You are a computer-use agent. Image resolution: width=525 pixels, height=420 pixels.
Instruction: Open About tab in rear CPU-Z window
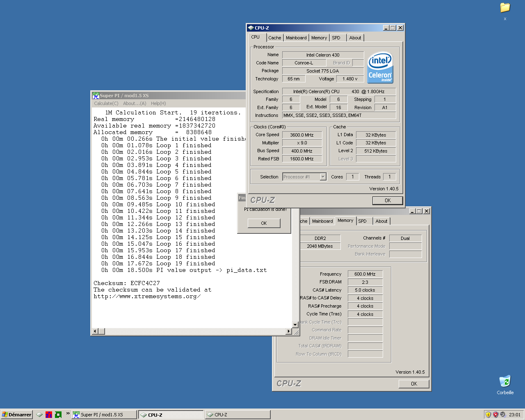pyautogui.click(x=381, y=221)
